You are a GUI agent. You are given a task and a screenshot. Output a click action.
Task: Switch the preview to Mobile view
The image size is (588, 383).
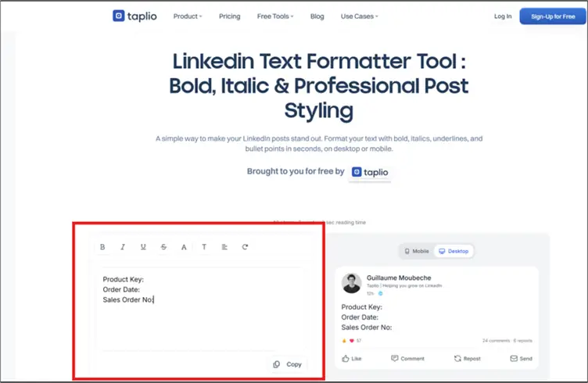click(417, 251)
